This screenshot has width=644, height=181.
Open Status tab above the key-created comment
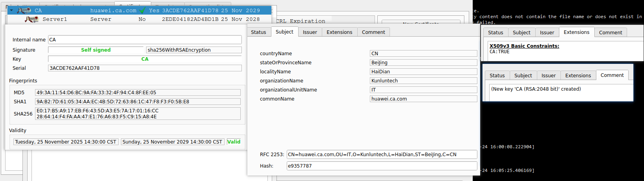coord(497,76)
